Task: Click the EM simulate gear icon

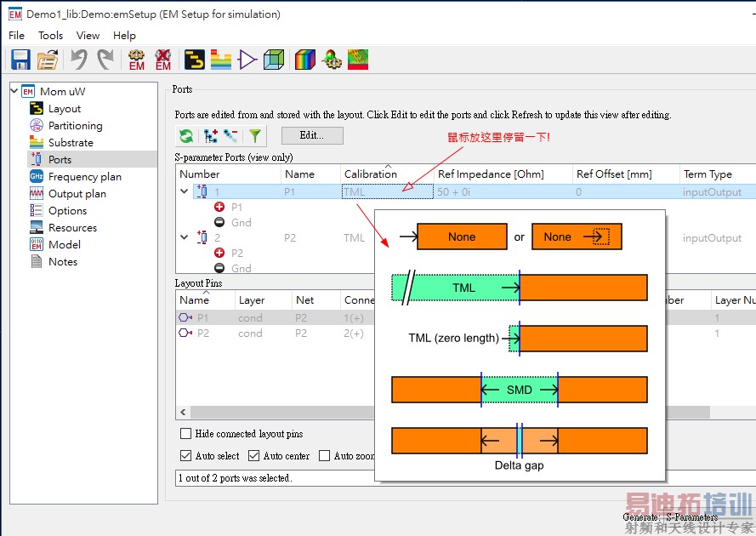Action: click(136, 60)
